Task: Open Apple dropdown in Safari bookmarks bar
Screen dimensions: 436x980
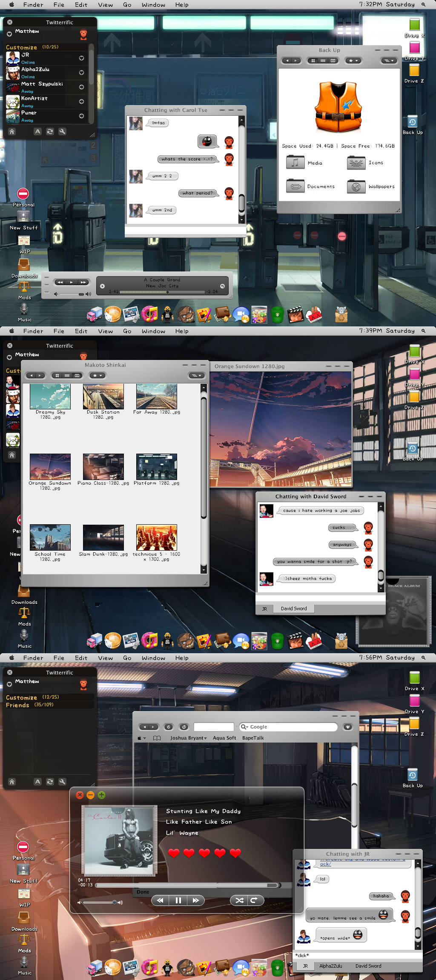Action: click(x=142, y=738)
